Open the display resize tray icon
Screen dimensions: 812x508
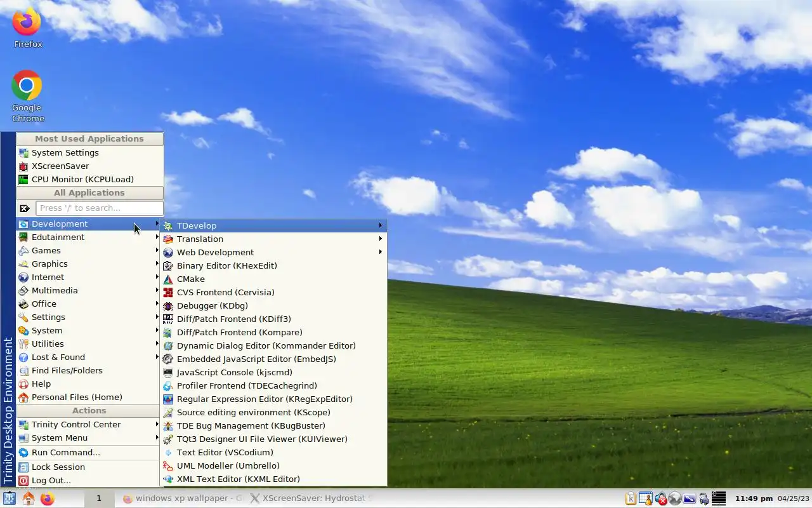689,498
